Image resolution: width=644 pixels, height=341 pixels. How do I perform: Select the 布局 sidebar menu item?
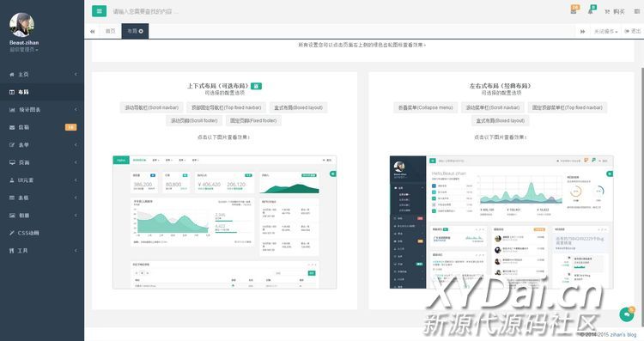(x=42, y=92)
